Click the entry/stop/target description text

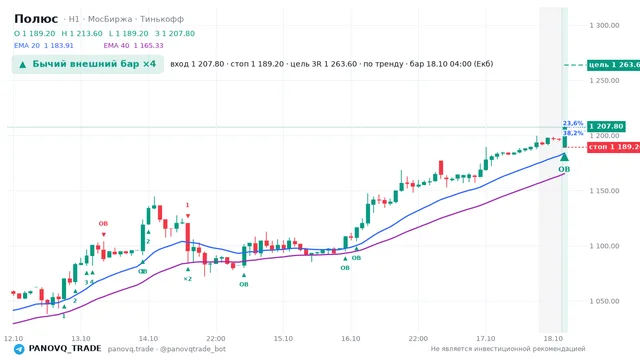pos(331,64)
